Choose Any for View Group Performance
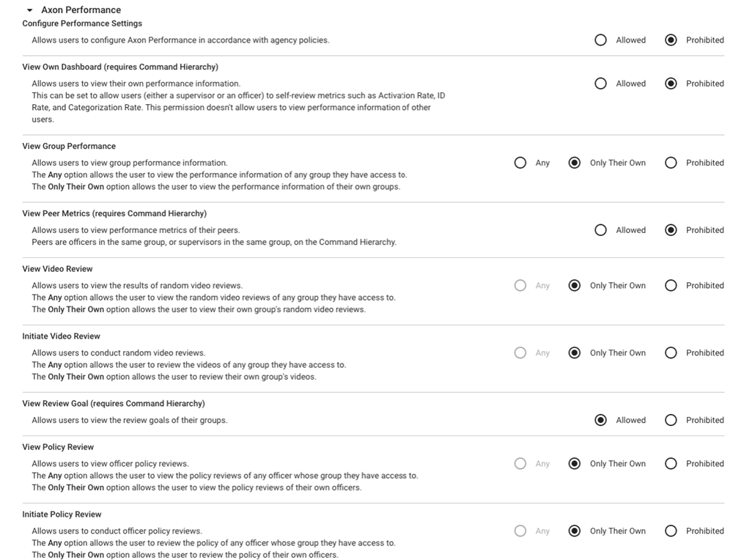Viewport: 733px width, 560px height. [520, 163]
